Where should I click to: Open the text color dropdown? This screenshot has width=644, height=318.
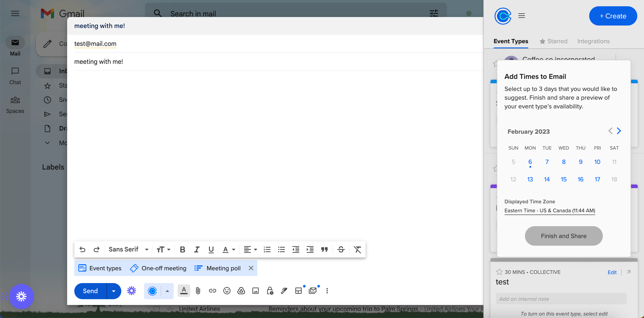coord(233,249)
